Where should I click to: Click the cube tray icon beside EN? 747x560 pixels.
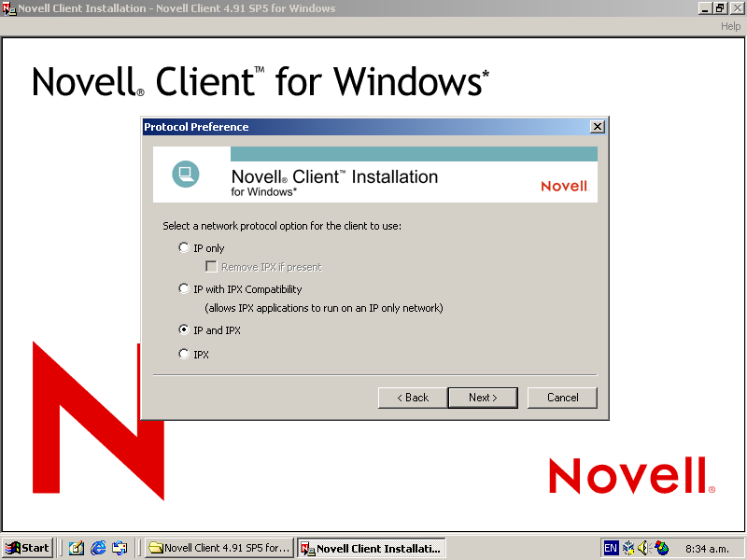pyautogui.click(x=628, y=548)
